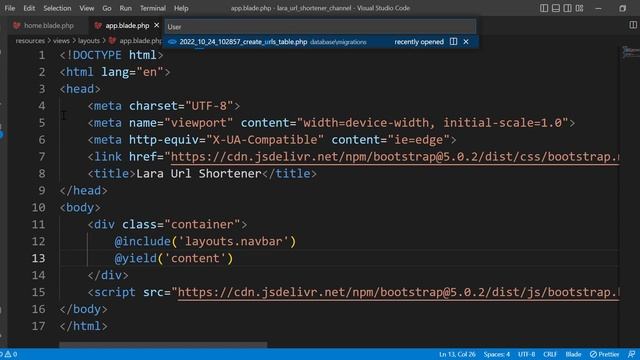
Task: Open the Terminal menu
Action: click(153, 8)
